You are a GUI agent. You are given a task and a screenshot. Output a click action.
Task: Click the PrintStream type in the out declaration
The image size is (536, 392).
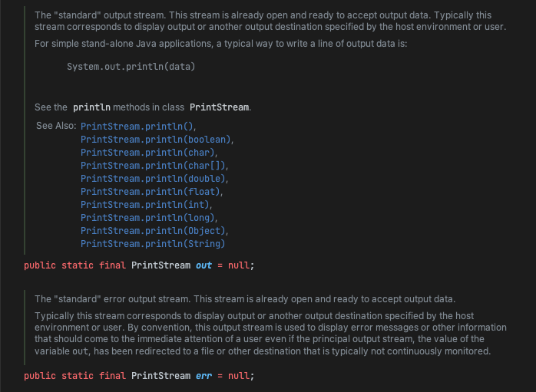coord(160,265)
